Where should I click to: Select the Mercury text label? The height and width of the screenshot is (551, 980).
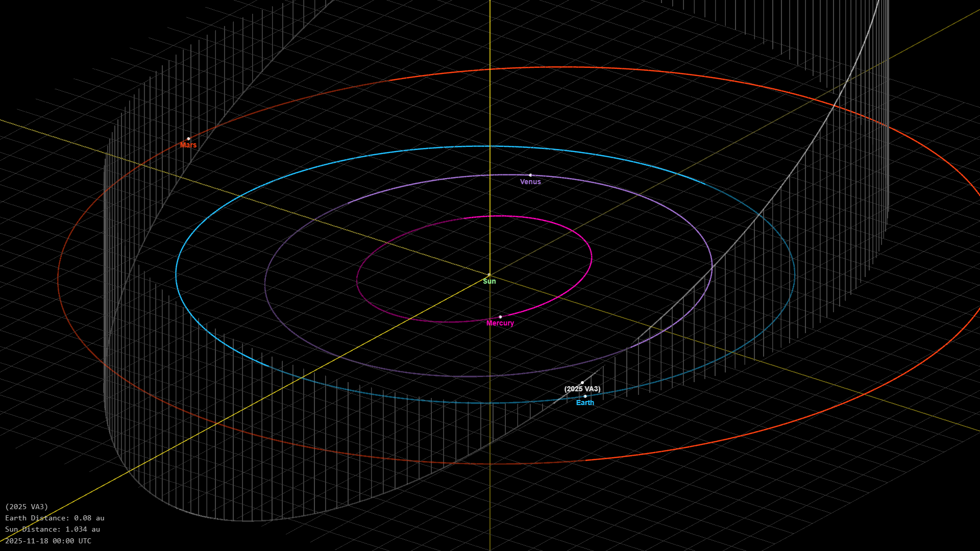pos(500,323)
